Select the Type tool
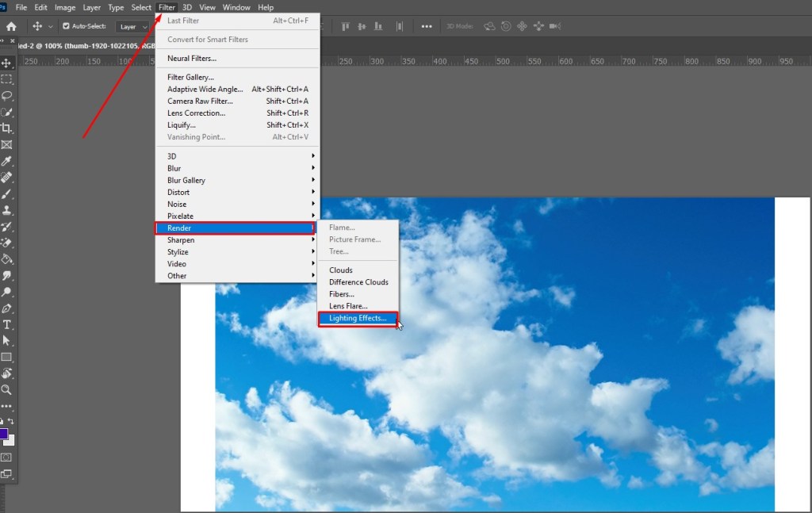This screenshot has height=513, width=812. pyautogui.click(x=6, y=324)
